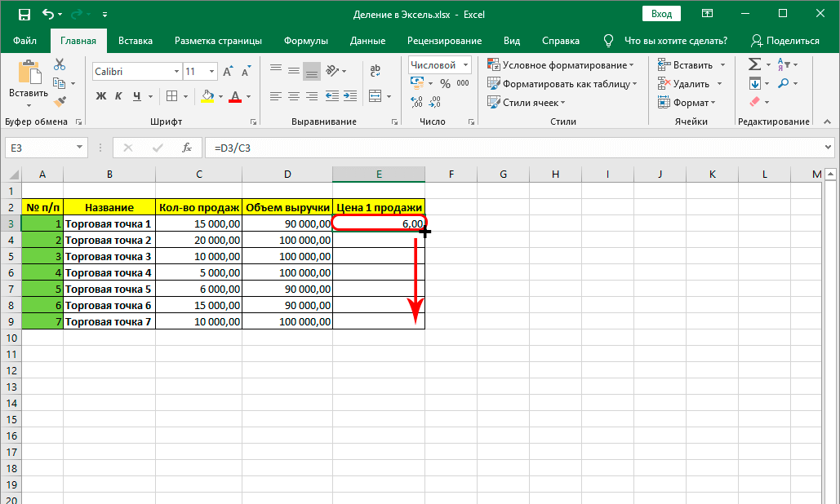Toggle italic formatting (К)
This screenshot has height=504, width=840.
[119, 96]
